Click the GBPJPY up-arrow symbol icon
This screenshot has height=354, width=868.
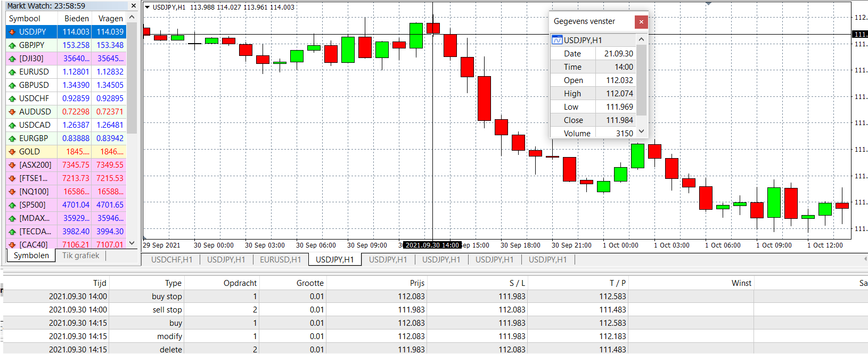click(x=12, y=45)
